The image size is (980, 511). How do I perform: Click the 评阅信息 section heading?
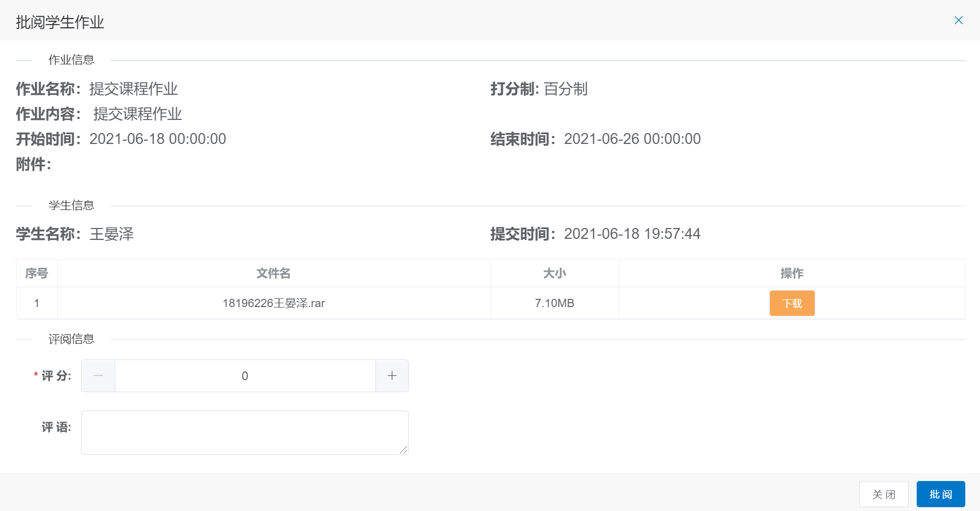tap(71, 339)
